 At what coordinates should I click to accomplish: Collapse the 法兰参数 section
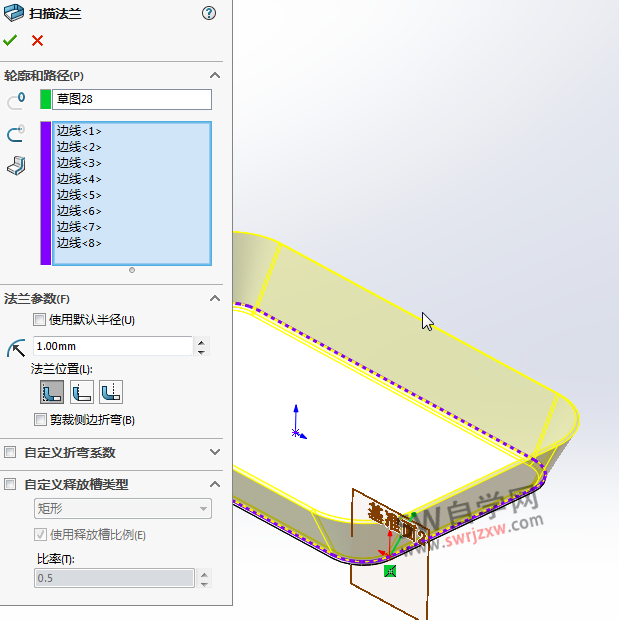point(214,298)
